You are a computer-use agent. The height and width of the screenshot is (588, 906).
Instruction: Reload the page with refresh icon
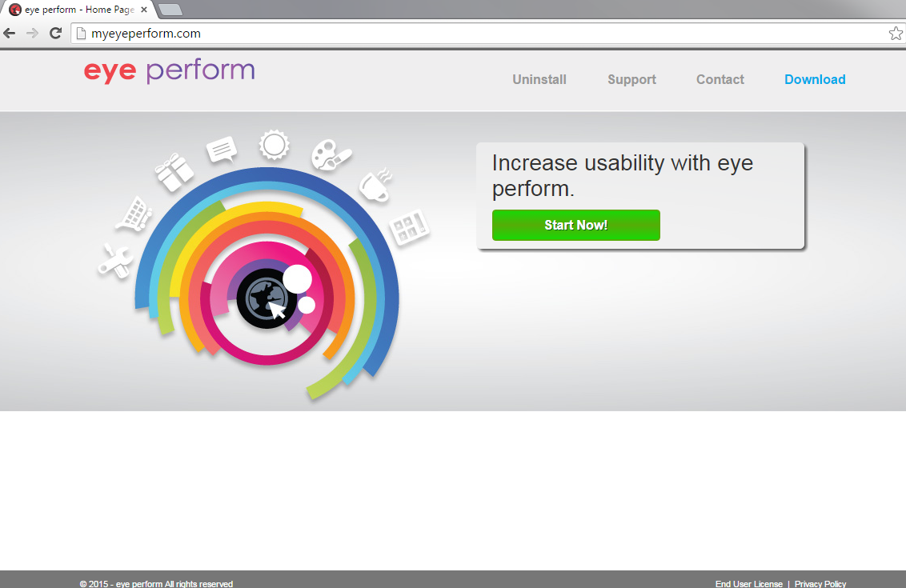[x=55, y=34]
